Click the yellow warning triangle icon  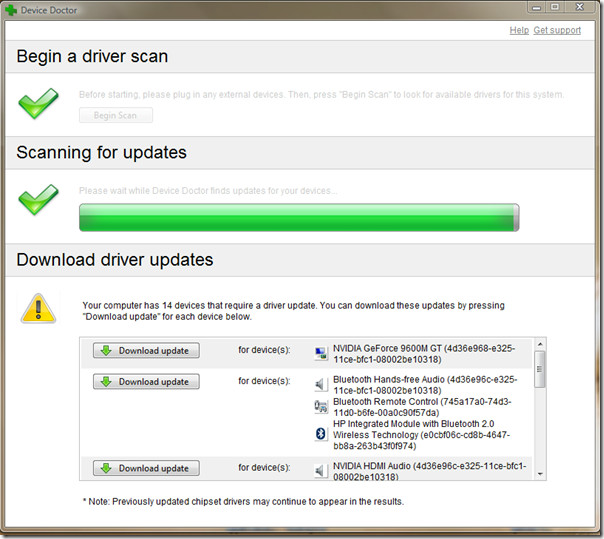pos(38,308)
